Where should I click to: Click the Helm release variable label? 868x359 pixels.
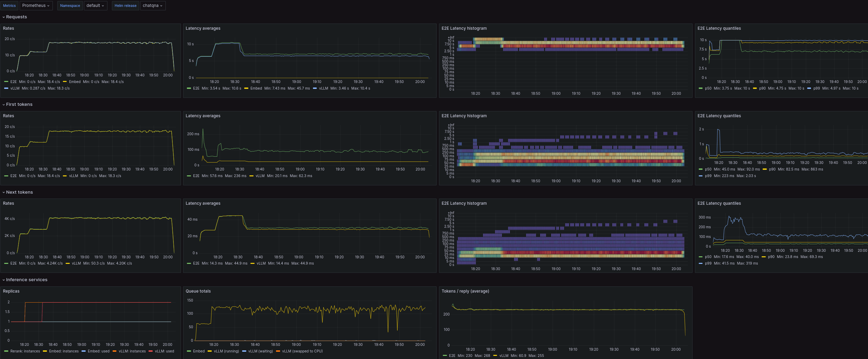(x=125, y=6)
